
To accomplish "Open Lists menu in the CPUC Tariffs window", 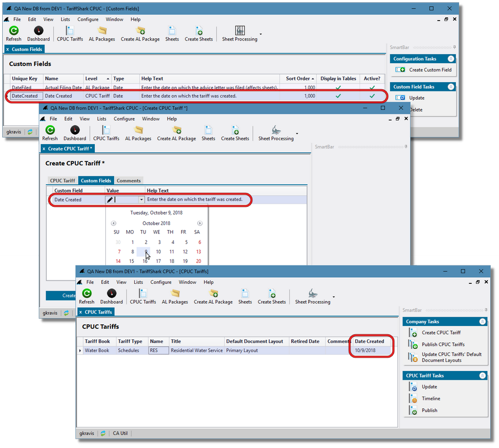I will coord(138,282).
